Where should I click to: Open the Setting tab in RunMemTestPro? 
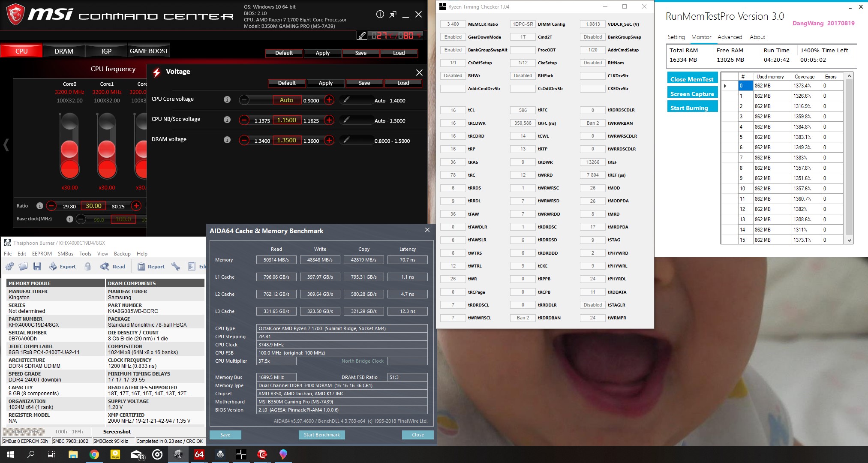[676, 37]
